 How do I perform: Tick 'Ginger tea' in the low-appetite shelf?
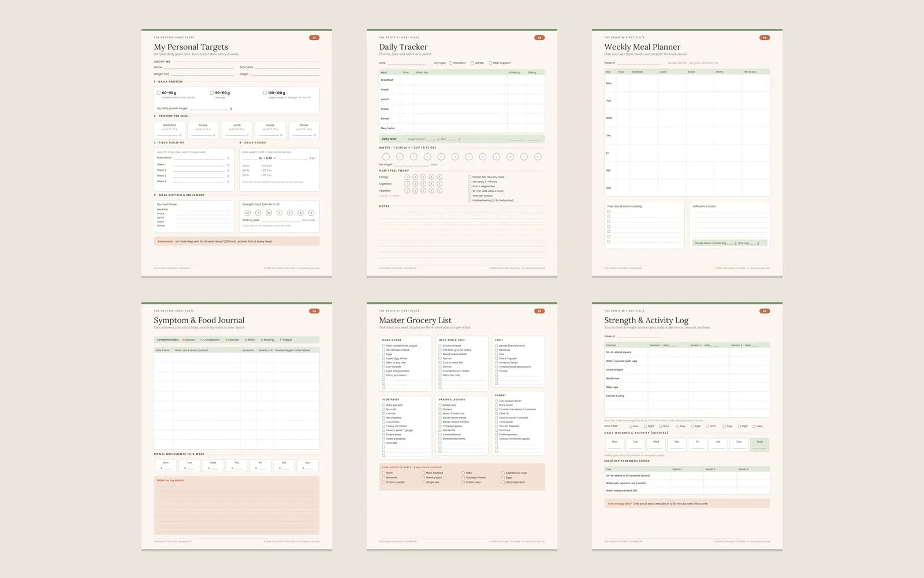pos(423,482)
